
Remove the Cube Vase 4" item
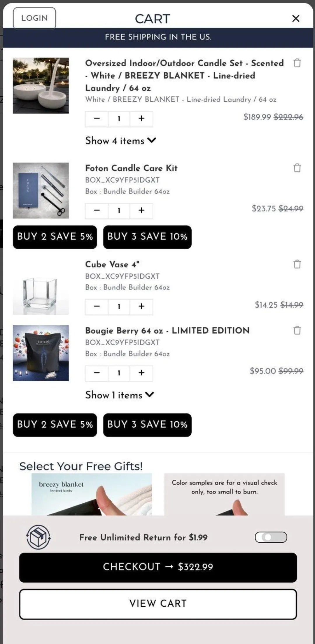click(297, 264)
